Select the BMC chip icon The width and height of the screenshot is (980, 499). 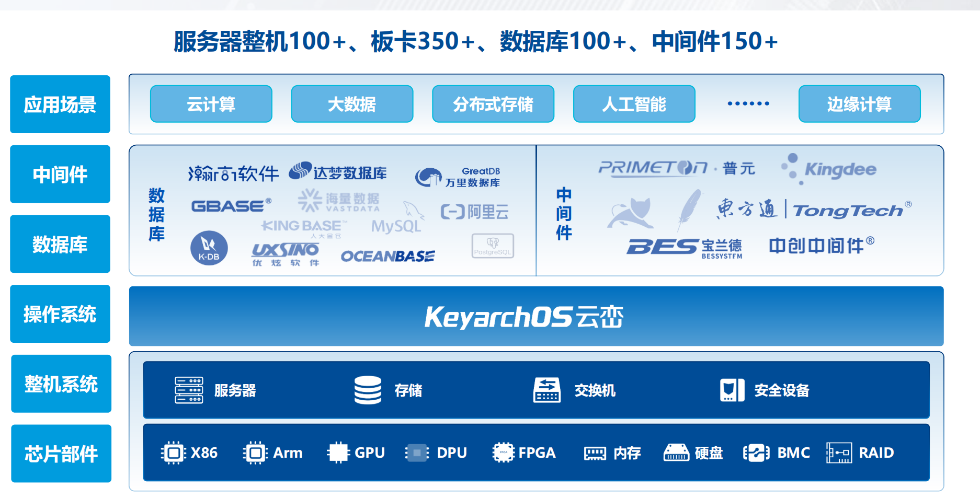(x=757, y=452)
